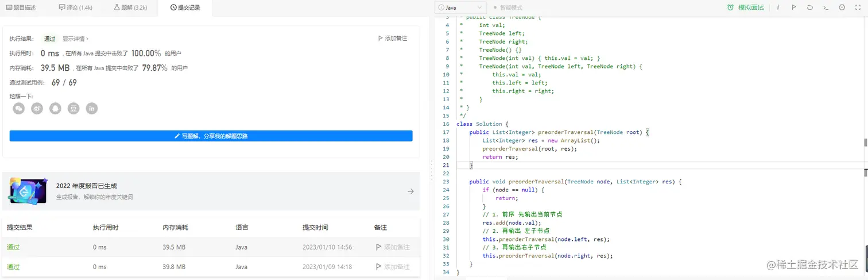Image resolution: width=868 pixels, height=280 pixels.
Task: Click code line 21 closing brace
Action: tap(471, 165)
